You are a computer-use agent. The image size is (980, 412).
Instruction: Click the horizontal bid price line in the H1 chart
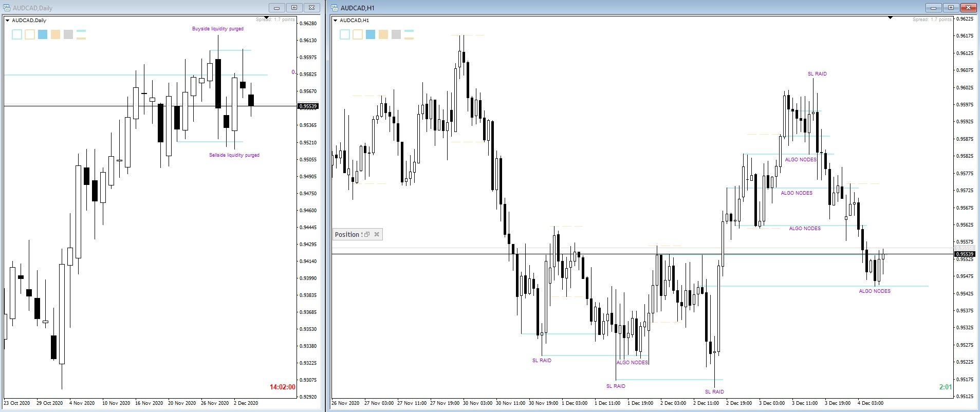(642, 254)
